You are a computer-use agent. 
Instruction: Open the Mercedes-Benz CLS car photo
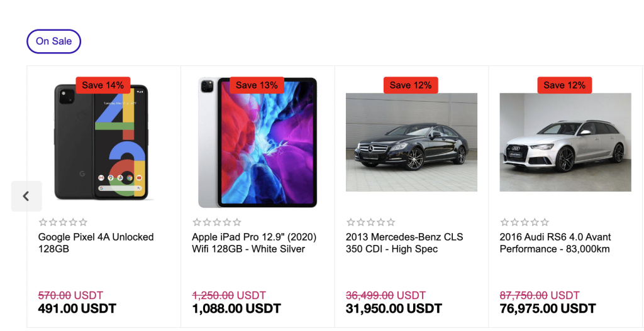point(411,143)
